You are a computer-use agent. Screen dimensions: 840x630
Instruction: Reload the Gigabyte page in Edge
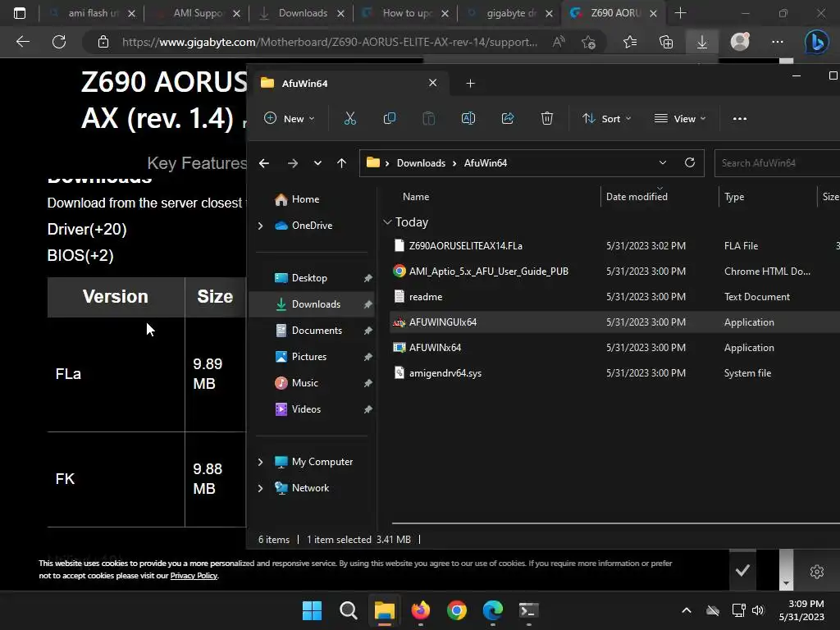click(59, 42)
